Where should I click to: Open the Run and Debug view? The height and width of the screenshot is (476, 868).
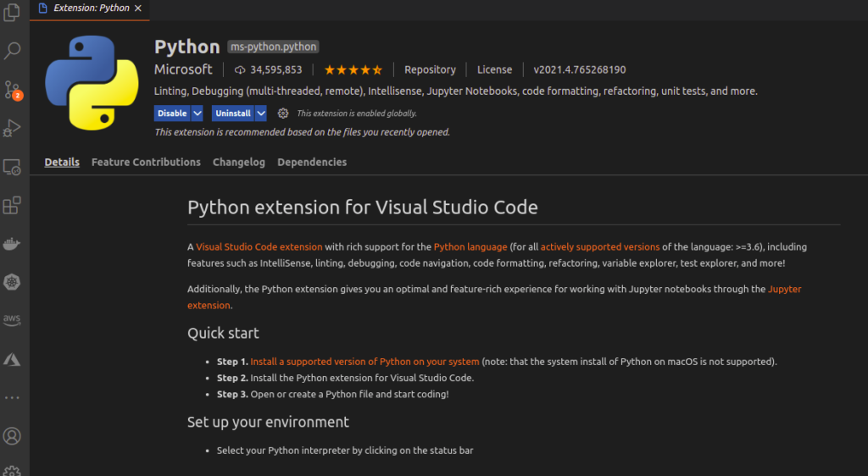(x=12, y=128)
